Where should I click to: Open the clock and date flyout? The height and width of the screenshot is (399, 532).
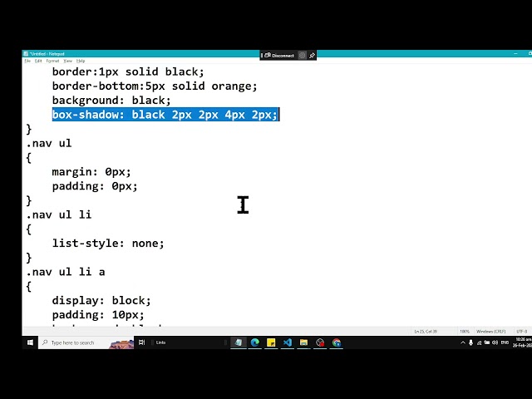tap(523, 342)
